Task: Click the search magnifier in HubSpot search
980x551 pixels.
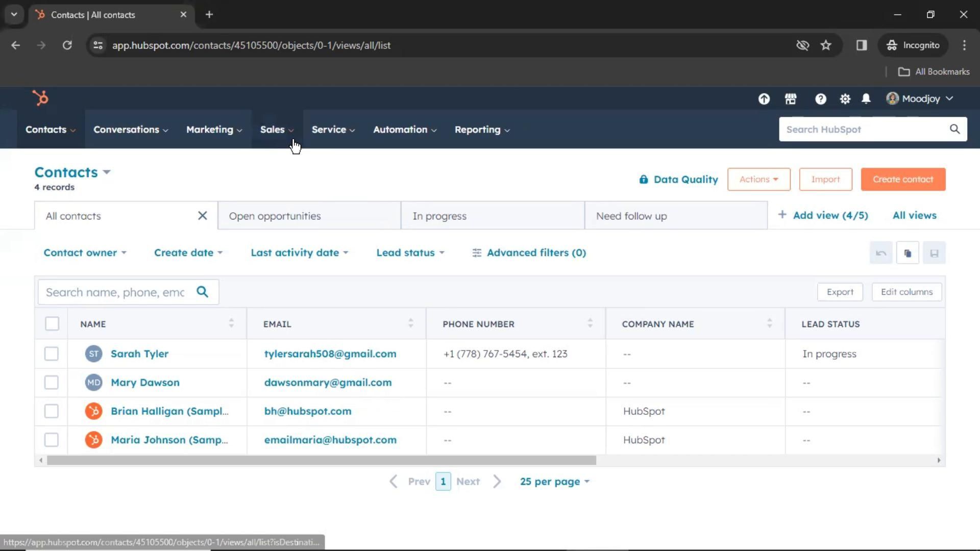Action: click(x=954, y=130)
